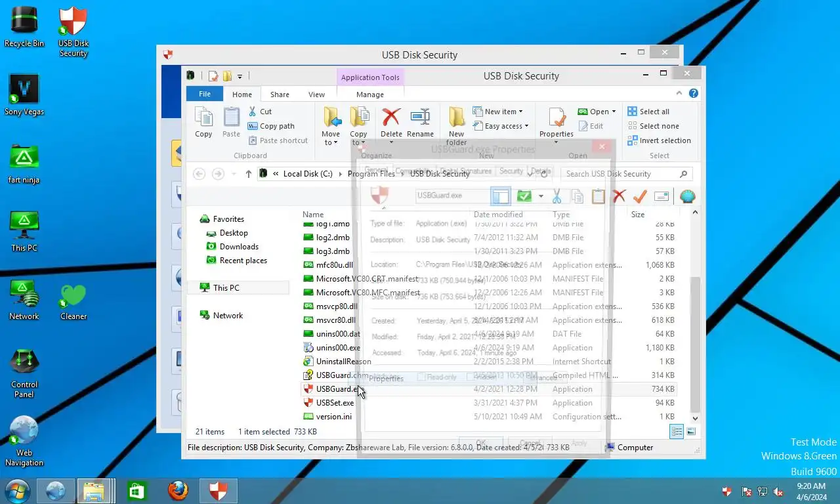This screenshot has width=840, height=504.
Task: Open the dropdown arrow next to Open
Action: pos(614,112)
